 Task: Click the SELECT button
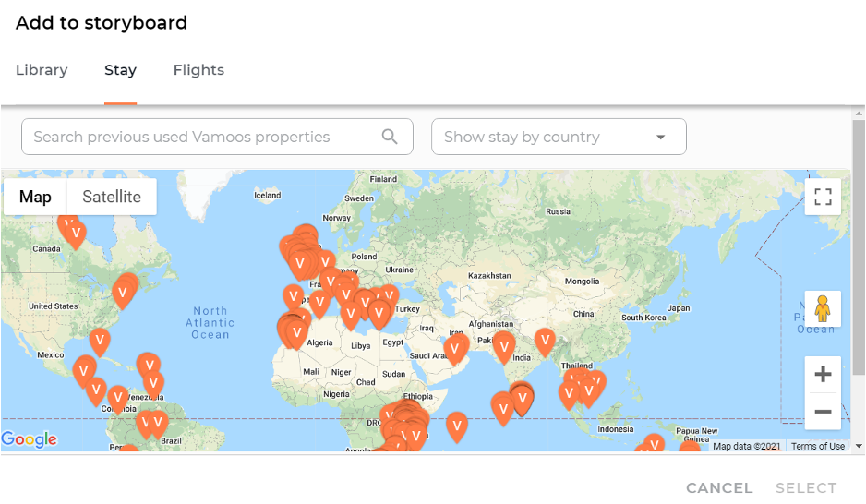806,488
